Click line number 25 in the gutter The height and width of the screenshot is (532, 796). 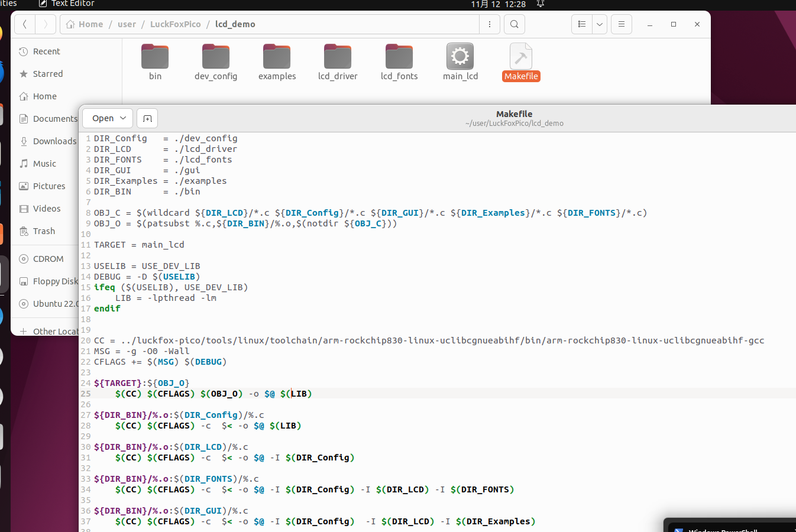click(86, 394)
